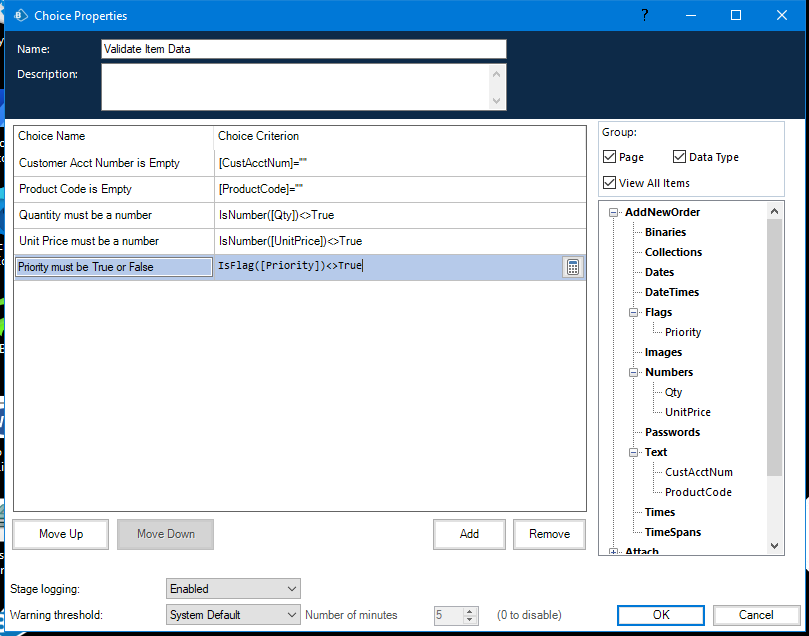Select the Priority flag data item
This screenshot has height=636, width=809.
point(683,332)
